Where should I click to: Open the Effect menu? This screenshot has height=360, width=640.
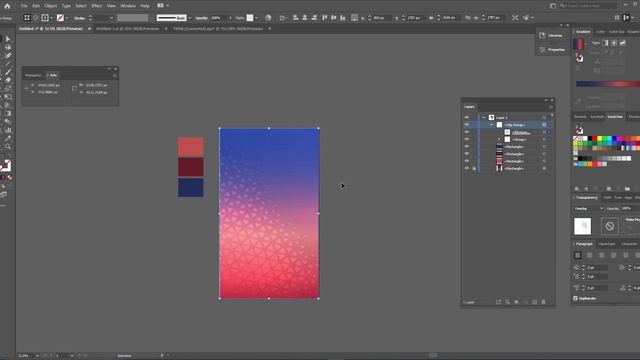[x=97, y=6]
